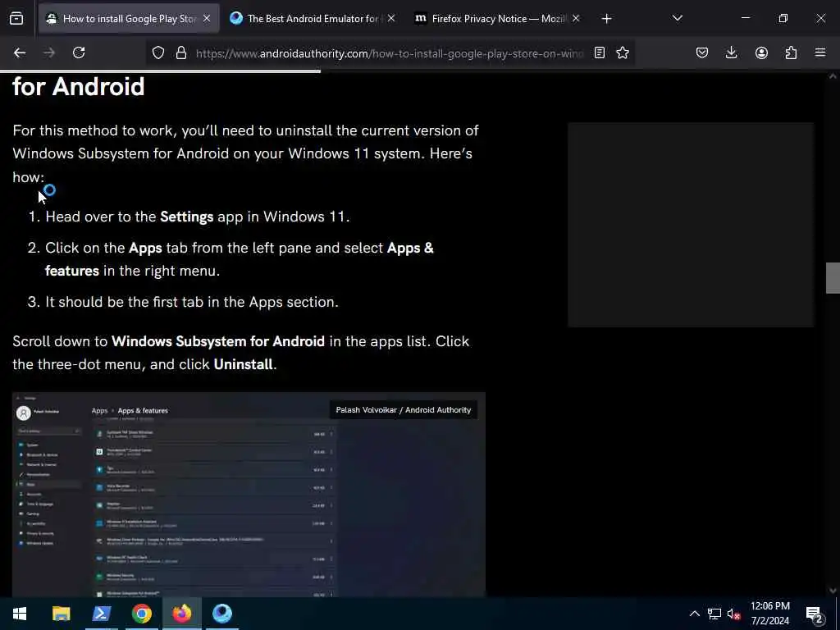The width and height of the screenshot is (840, 630).
Task: Show hidden system tray icons
Action: click(694, 614)
